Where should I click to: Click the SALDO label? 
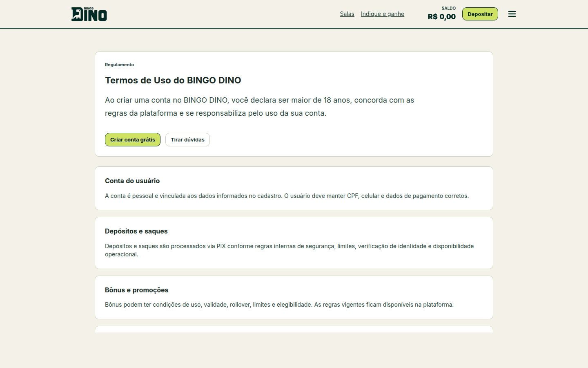[449, 8]
